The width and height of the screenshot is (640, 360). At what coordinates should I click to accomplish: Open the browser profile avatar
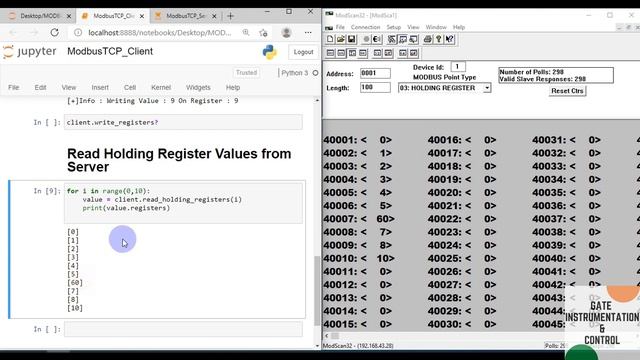point(286,32)
